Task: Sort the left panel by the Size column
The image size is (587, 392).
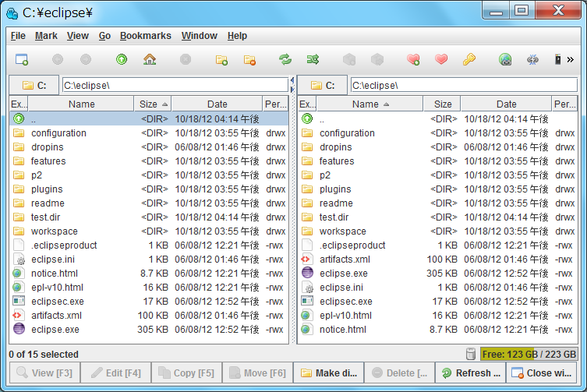Action: (153, 104)
